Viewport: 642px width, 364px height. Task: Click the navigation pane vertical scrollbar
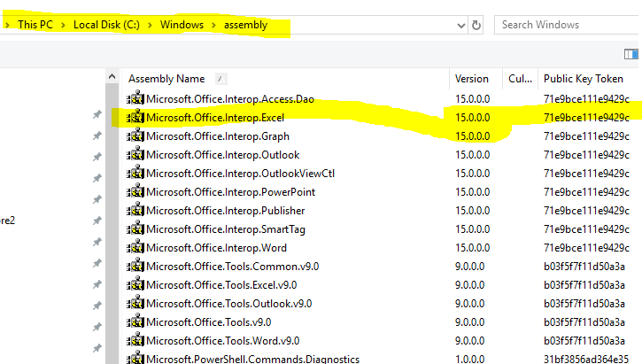[x=112, y=223]
